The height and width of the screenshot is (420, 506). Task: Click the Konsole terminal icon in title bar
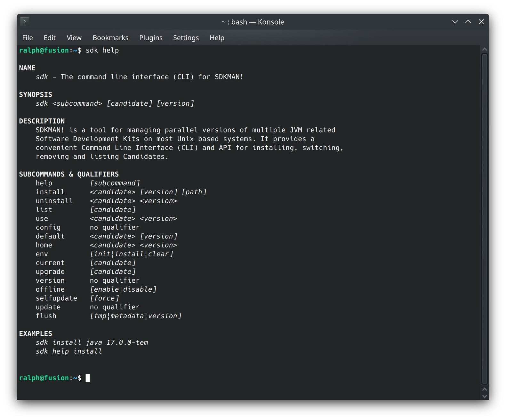point(25,21)
